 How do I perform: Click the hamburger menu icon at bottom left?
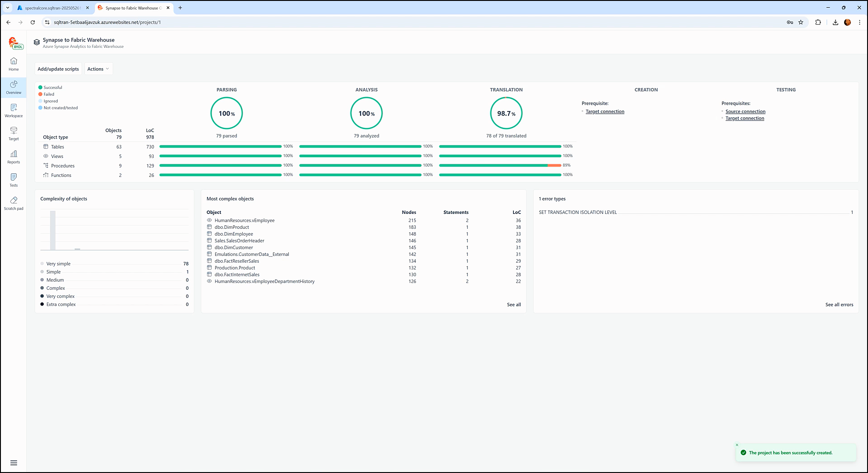[x=14, y=463]
